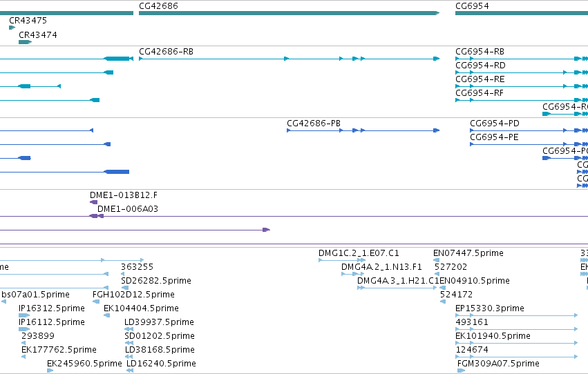Viewport: 588px width, 374px height.
Task: Click the CG42686-PB coding line
Action: pyautogui.click(x=363, y=130)
